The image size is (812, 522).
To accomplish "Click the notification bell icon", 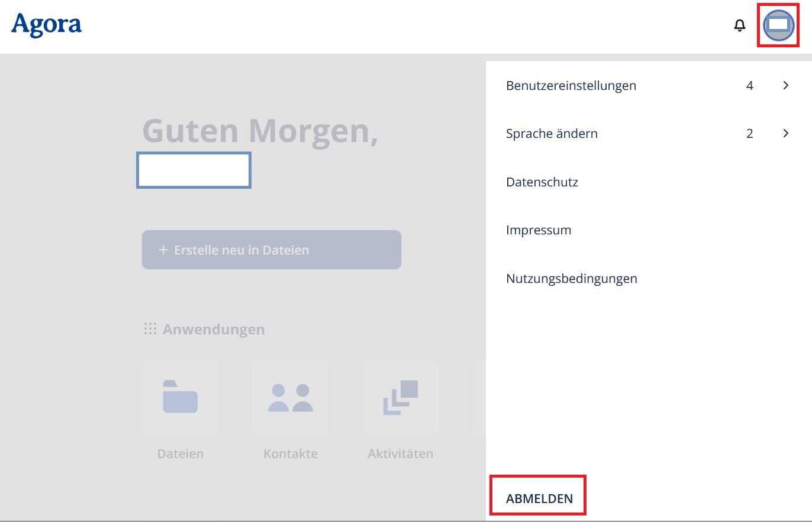I will click(x=739, y=25).
